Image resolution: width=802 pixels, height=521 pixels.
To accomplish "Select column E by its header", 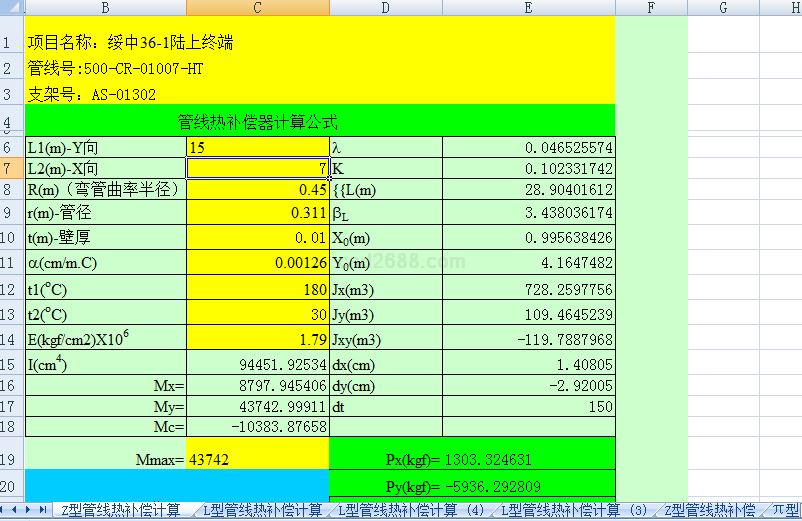I will (x=528, y=8).
